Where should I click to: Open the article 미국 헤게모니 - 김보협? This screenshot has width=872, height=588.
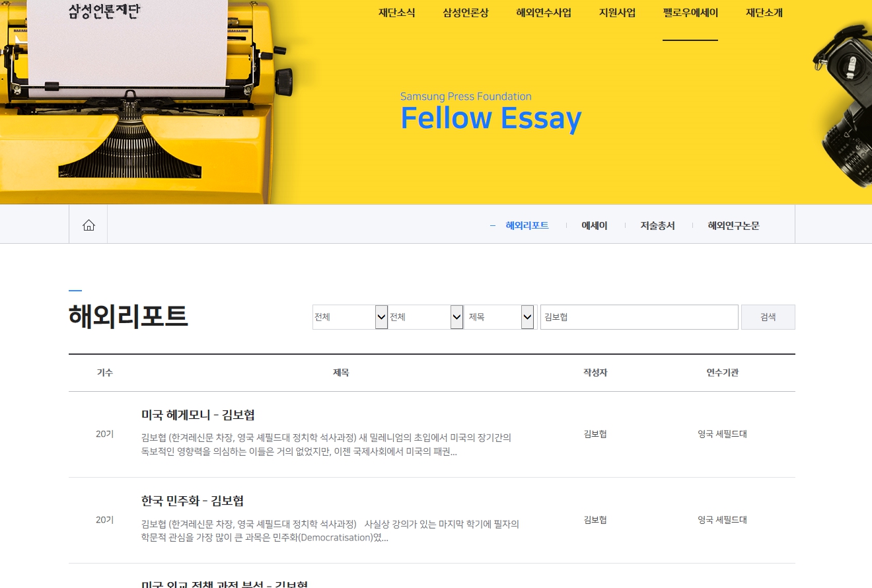[198, 415]
